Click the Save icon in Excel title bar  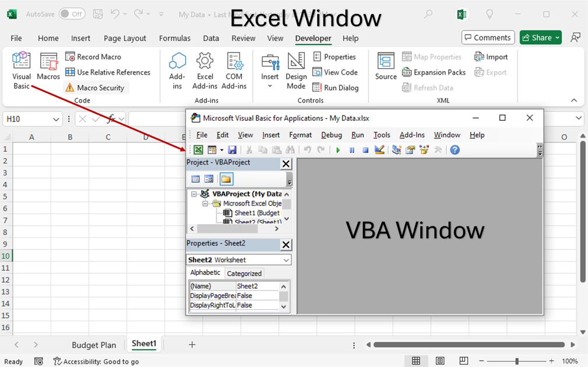[98, 14]
